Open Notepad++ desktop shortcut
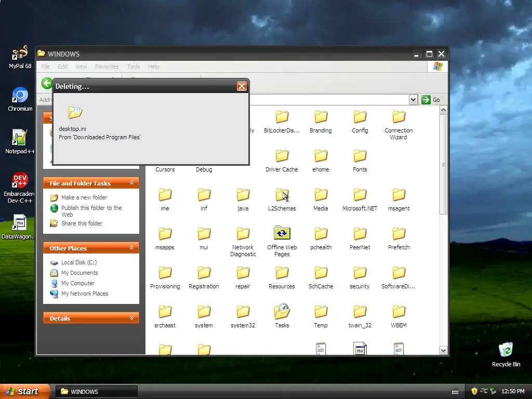Image resolution: width=532 pixels, height=399 pixels. pyautogui.click(x=20, y=141)
